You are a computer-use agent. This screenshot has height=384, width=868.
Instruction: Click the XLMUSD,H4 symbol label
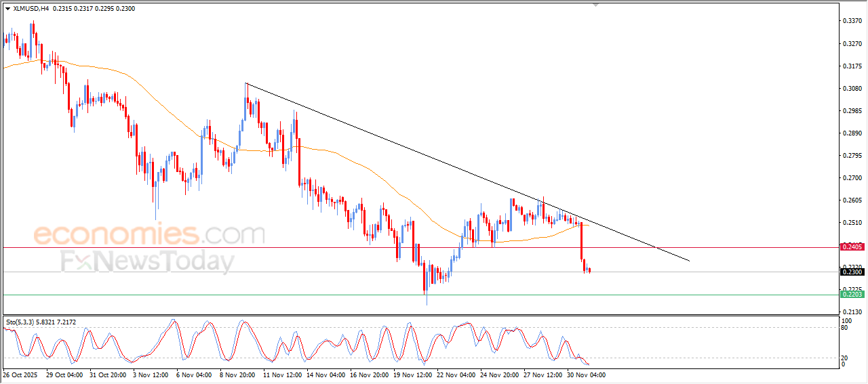click(x=31, y=9)
